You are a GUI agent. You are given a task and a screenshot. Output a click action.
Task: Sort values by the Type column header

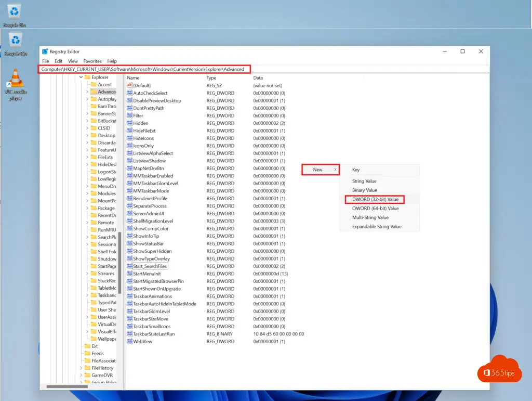pyautogui.click(x=211, y=77)
